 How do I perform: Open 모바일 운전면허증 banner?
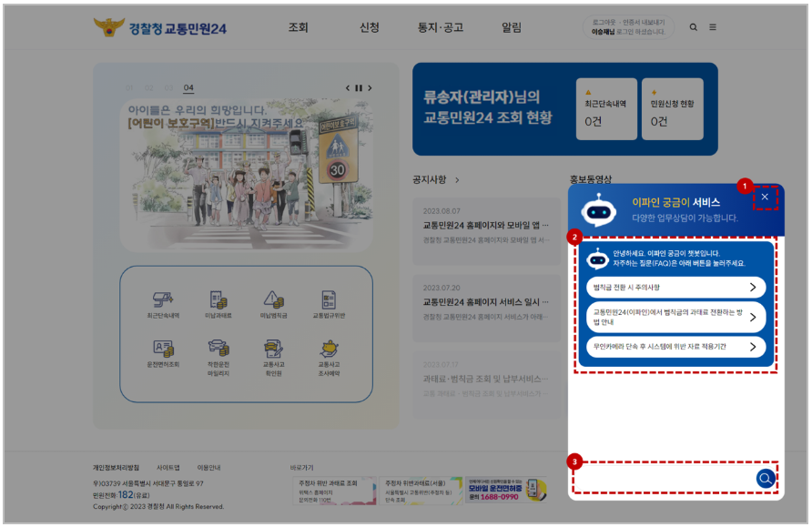pyautogui.click(x=506, y=491)
